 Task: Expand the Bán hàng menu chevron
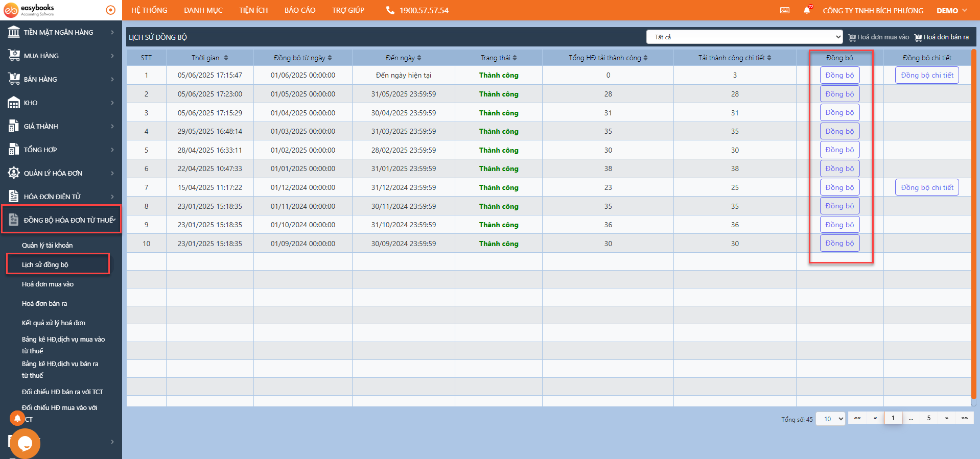pyautogui.click(x=112, y=79)
